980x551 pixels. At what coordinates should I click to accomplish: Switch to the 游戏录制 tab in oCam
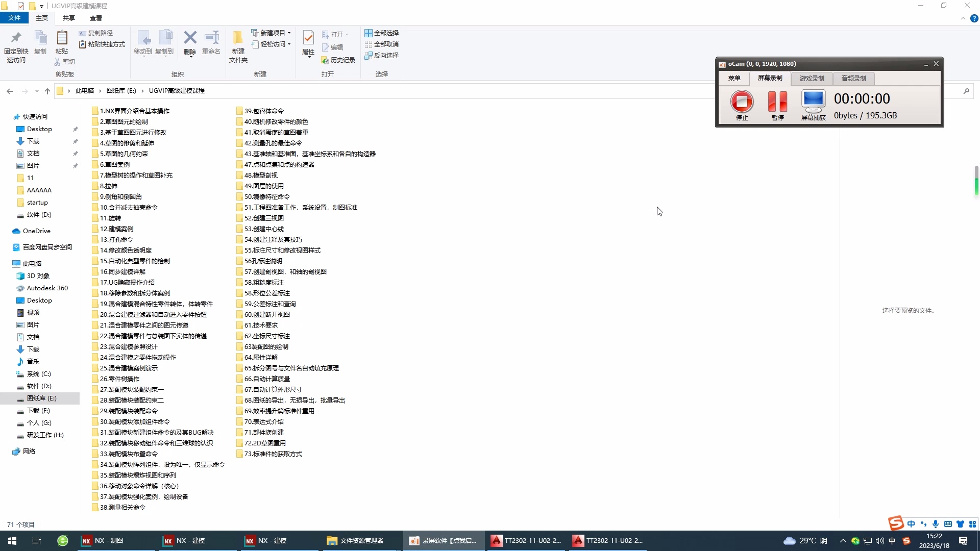(812, 78)
